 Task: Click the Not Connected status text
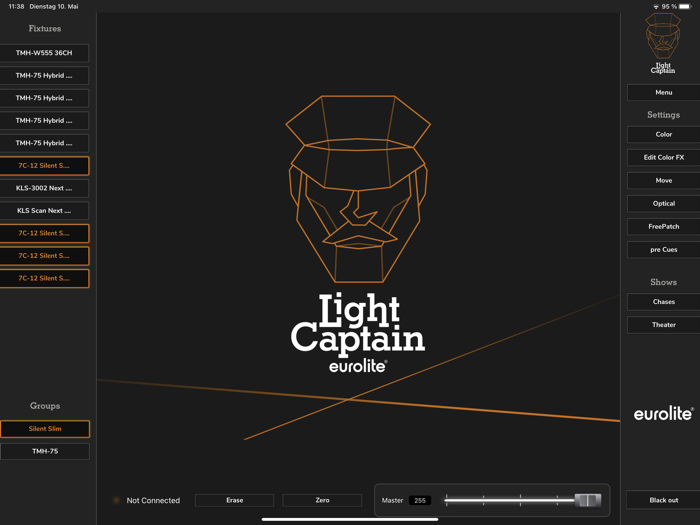[x=153, y=500]
